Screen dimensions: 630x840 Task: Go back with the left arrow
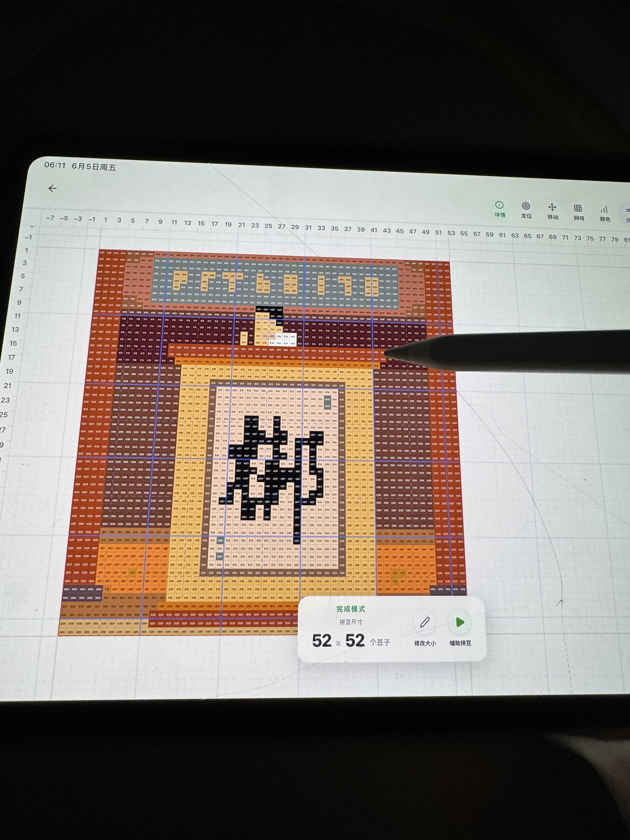tap(52, 188)
